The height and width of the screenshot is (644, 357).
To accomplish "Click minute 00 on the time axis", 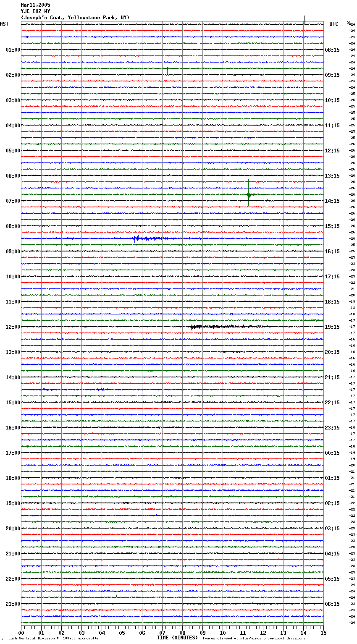I will [21, 633].
